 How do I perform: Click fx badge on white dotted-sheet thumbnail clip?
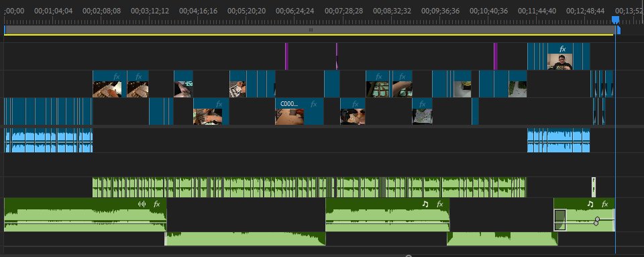tap(422, 104)
